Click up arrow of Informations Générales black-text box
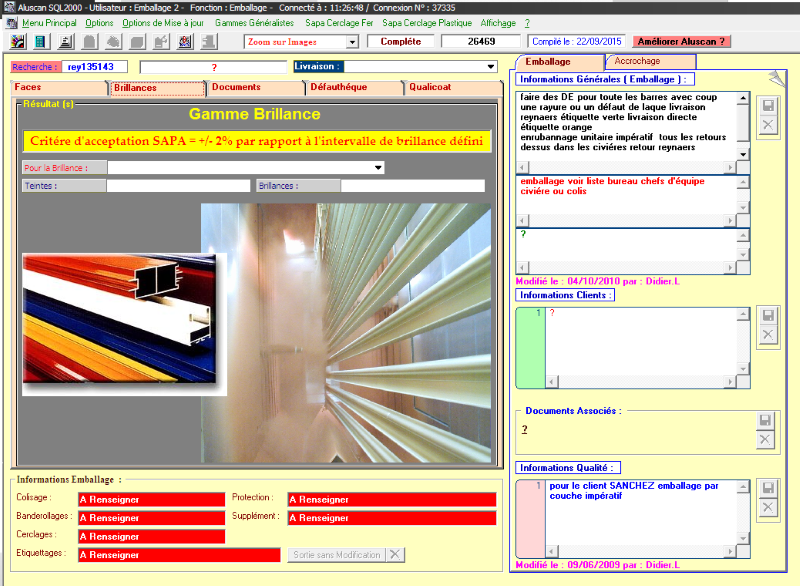 click(743, 97)
